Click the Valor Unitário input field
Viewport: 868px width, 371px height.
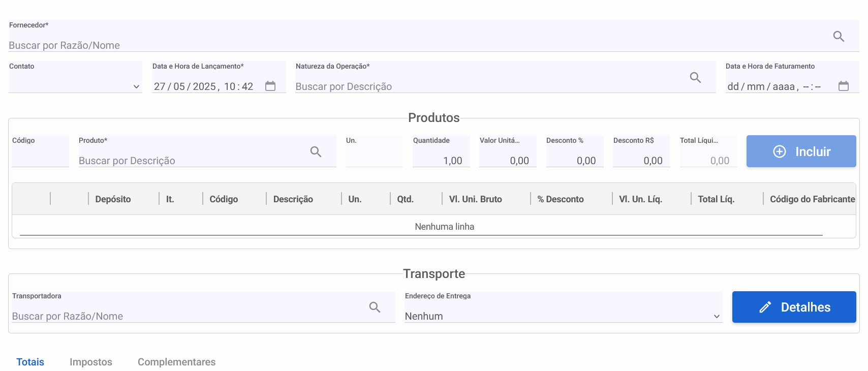click(x=508, y=151)
